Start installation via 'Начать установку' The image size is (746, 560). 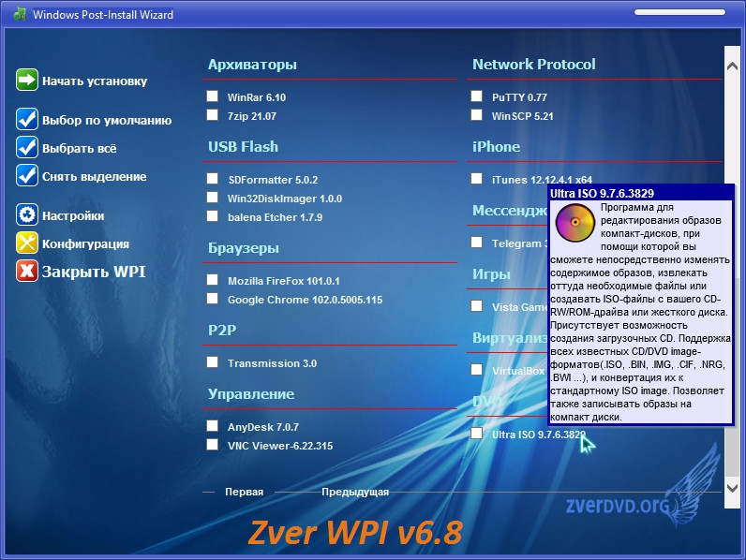point(95,81)
